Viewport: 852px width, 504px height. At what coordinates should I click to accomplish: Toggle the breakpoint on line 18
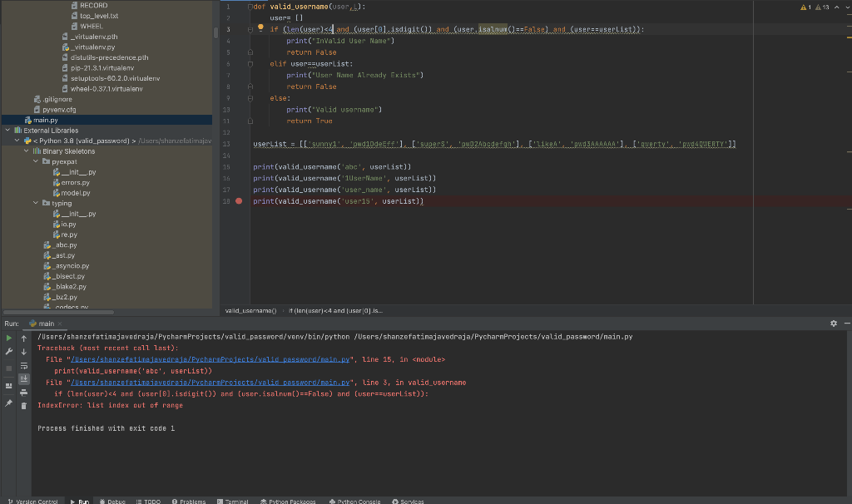[239, 201]
